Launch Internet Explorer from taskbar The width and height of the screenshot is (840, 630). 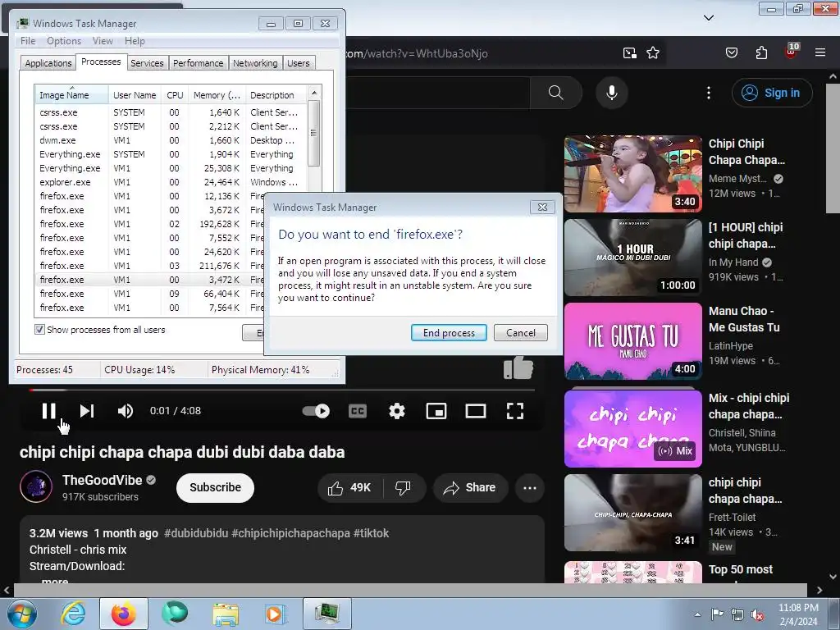click(x=73, y=614)
